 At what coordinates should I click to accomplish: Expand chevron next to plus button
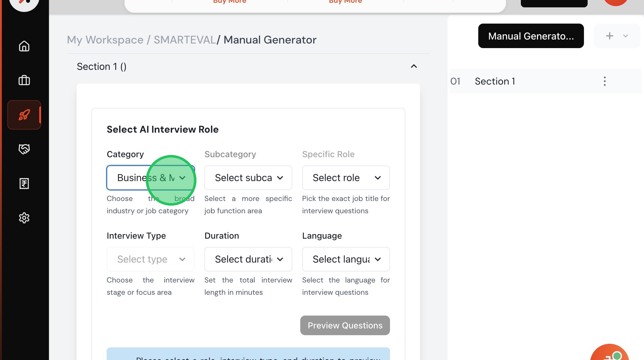[625, 36]
